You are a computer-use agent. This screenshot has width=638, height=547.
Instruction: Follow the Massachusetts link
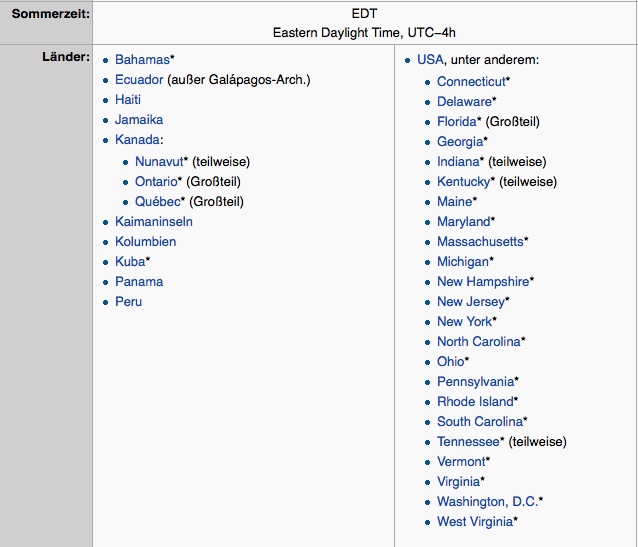pos(480,242)
